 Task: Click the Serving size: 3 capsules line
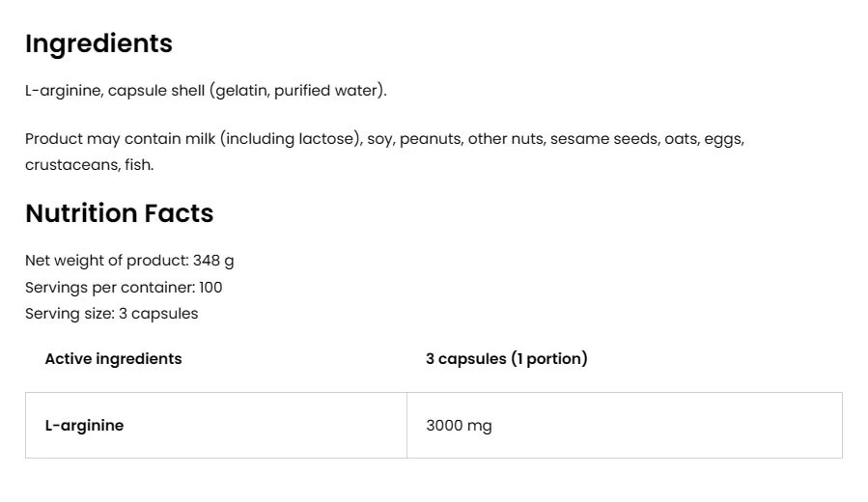(111, 314)
